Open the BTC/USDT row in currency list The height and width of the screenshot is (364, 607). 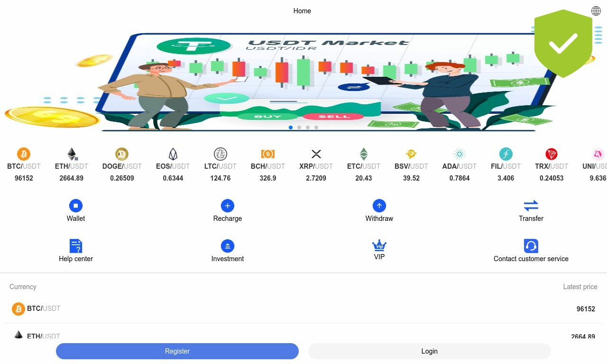[x=303, y=309]
